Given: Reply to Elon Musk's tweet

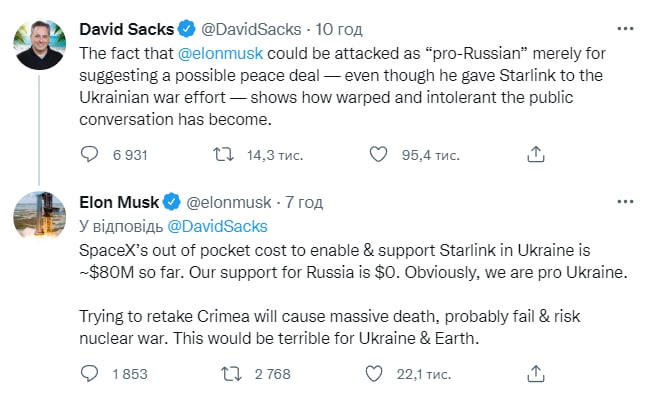Looking at the screenshot, I should click(x=89, y=373).
